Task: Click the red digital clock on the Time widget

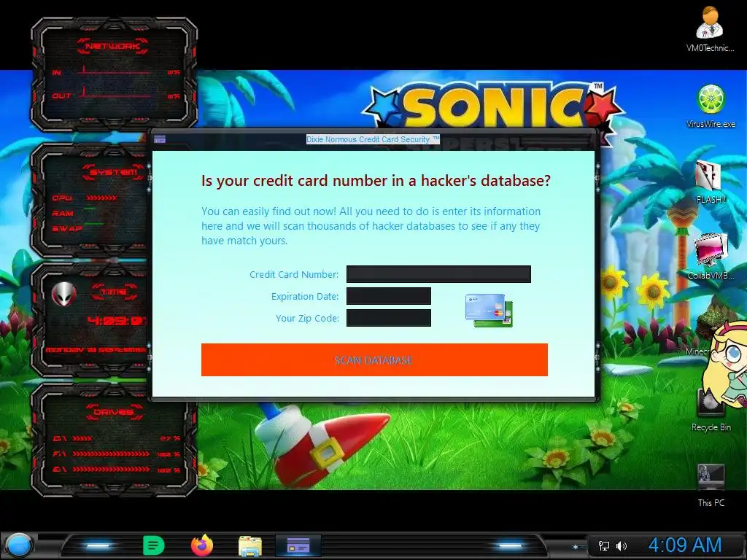Action: [x=117, y=321]
